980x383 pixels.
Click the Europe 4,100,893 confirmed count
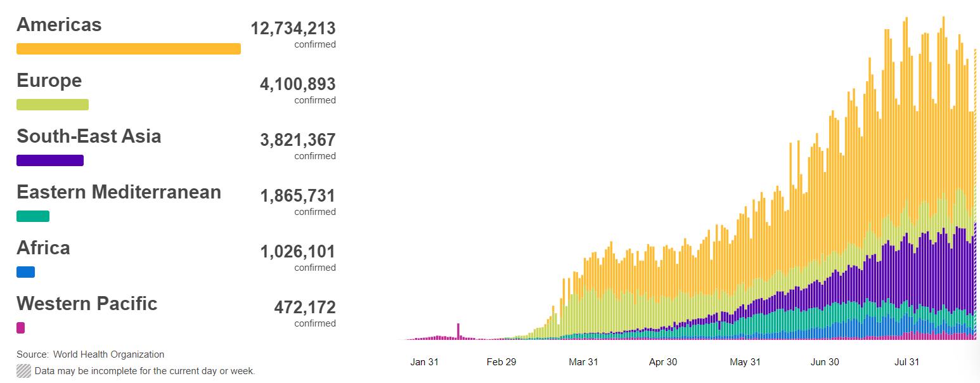point(297,84)
